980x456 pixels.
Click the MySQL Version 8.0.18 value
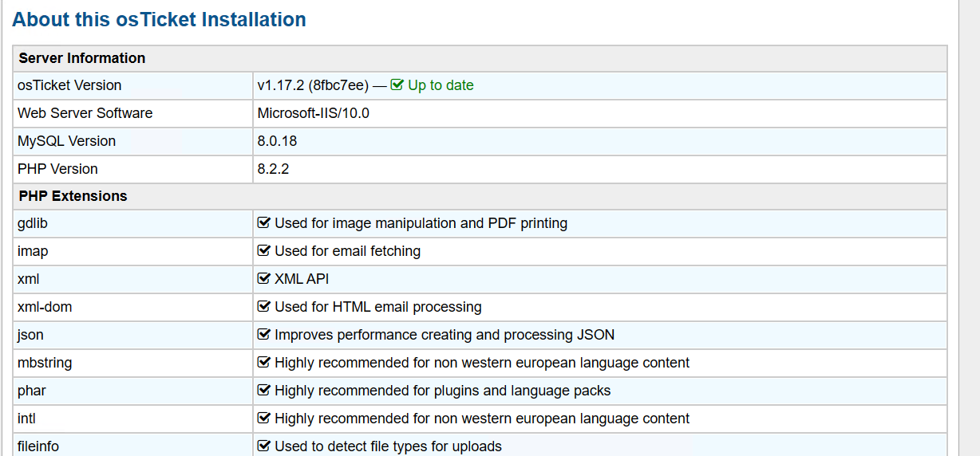pyautogui.click(x=277, y=141)
